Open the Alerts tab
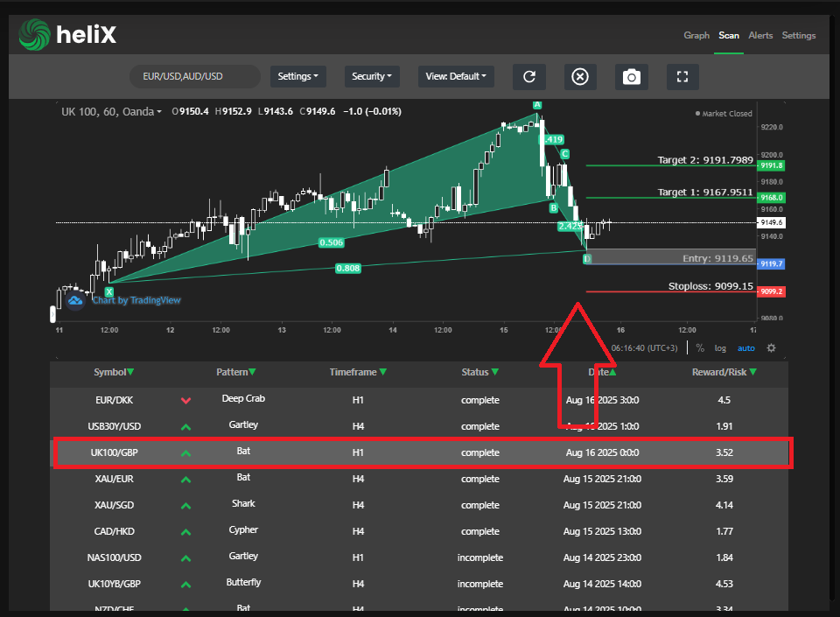Image resolution: width=840 pixels, height=617 pixels. 760,36
